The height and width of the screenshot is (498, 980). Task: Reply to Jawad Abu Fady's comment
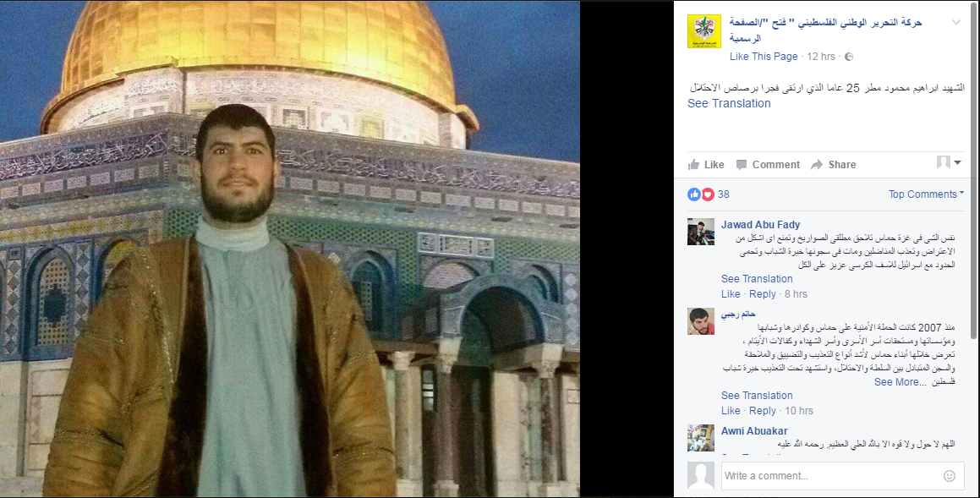pos(762,294)
